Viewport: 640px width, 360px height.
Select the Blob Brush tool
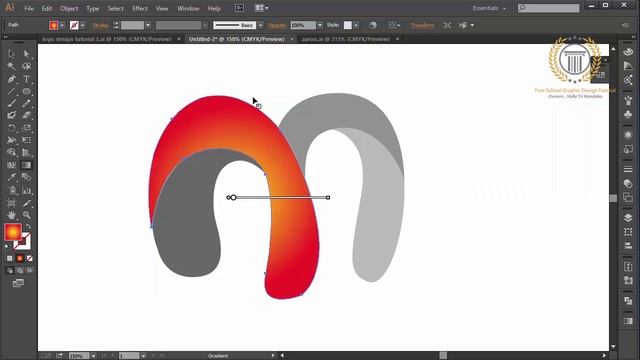click(11, 116)
